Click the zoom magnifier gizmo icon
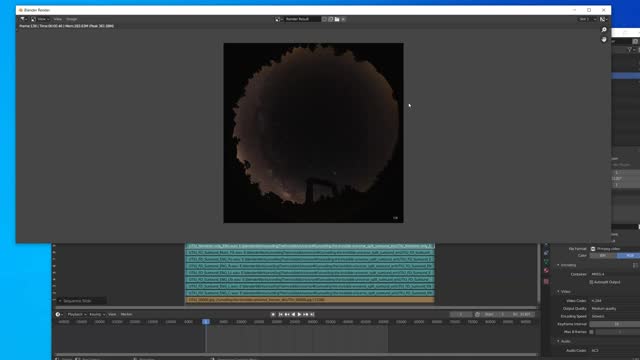Image resolution: width=640 pixels, height=360 pixels. tap(604, 30)
